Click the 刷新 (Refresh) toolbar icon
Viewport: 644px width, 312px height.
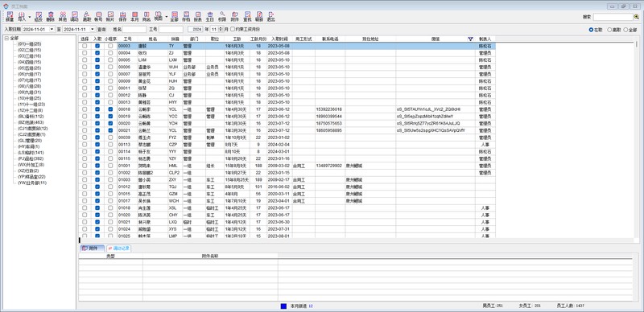point(258,16)
